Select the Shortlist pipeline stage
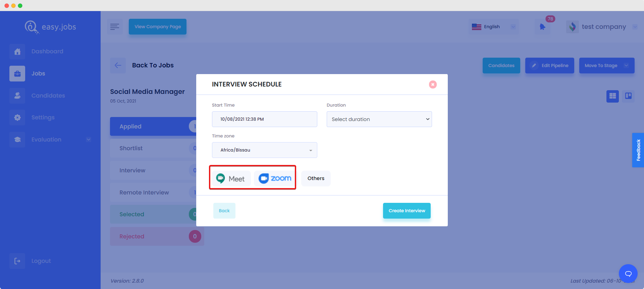644x289 pixels. click(153, 148)
